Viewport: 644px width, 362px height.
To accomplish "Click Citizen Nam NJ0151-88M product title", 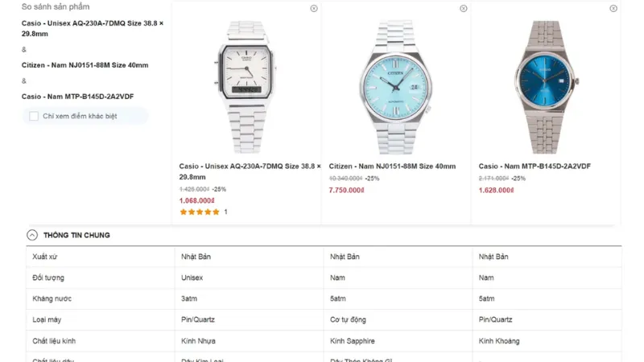I will click(x=392, y=167).
